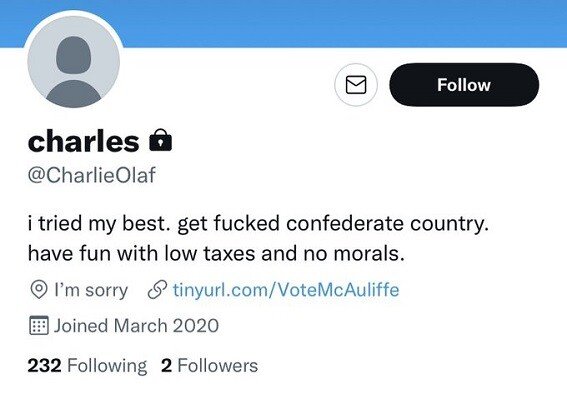Viewport: 567px width, 404px height.
Task: Follow the charles account
Action: [x=464, y=85]
